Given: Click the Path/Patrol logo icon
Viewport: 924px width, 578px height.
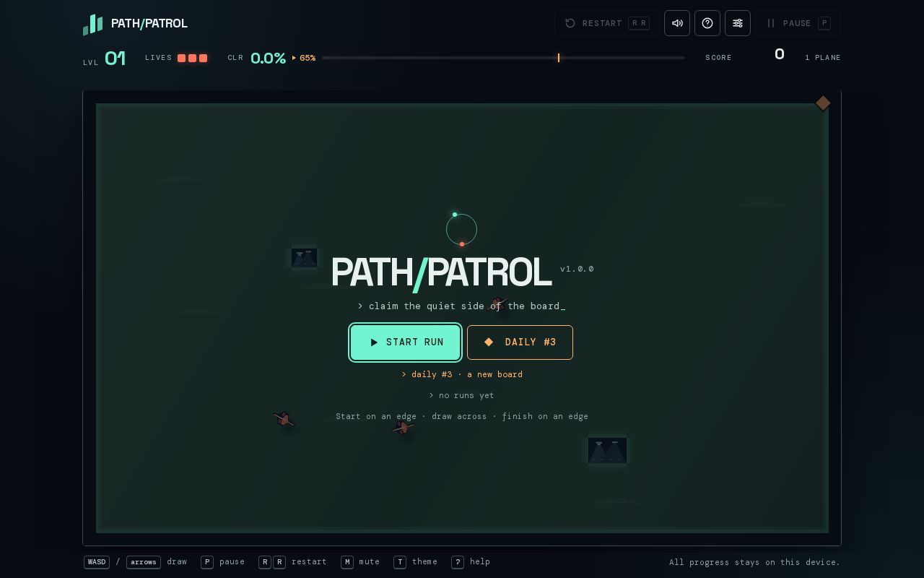Looking at the screenshot, I should (x=93, y=24).
